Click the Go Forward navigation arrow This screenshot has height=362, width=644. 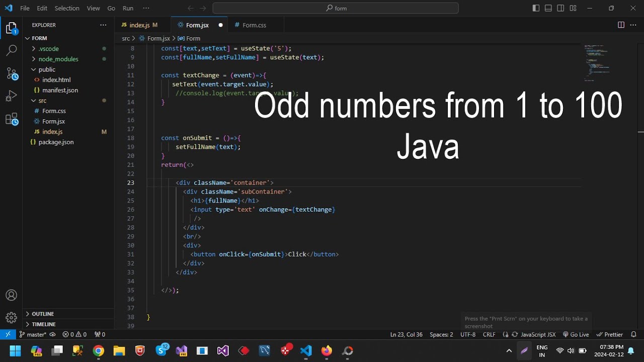(x=203, y=8)
